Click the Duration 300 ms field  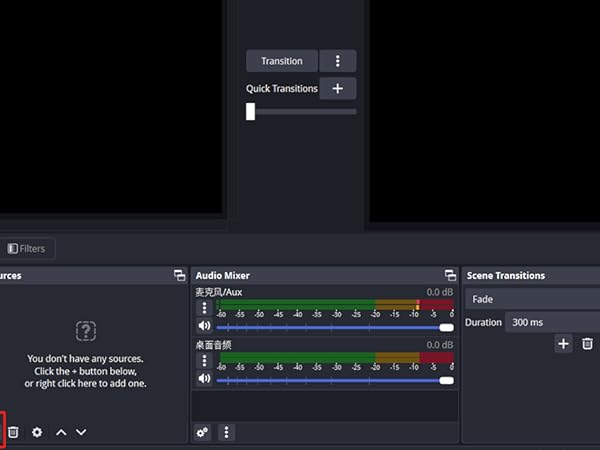coord(550,322)
